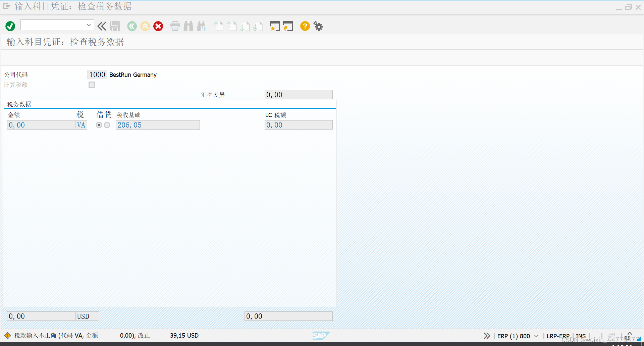644x346 pixels.
Task: Go to previous page icon
Action: click(x=232, y=26)
